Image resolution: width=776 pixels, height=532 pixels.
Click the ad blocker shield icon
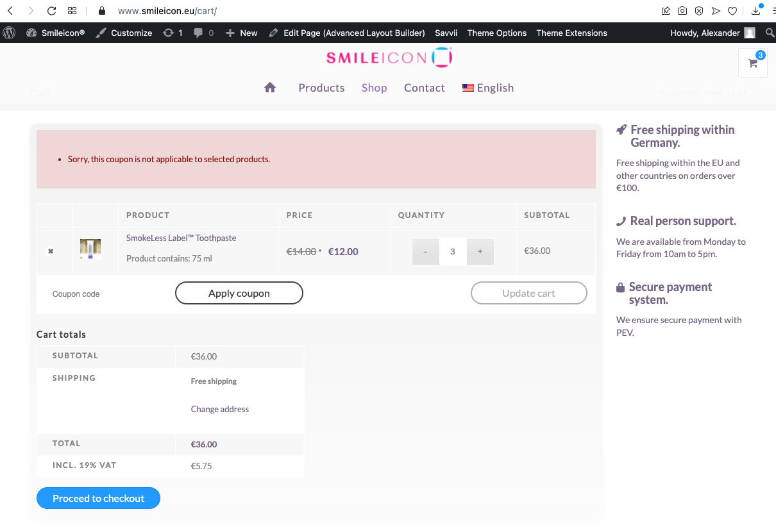[x=699, y=11]
